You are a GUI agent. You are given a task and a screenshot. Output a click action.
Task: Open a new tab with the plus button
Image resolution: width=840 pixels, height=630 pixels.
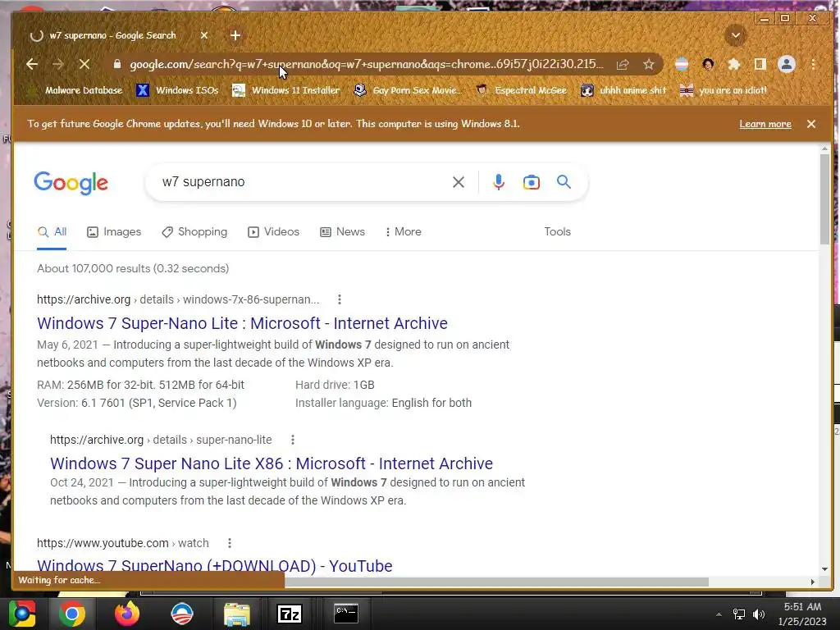[235, 35]
